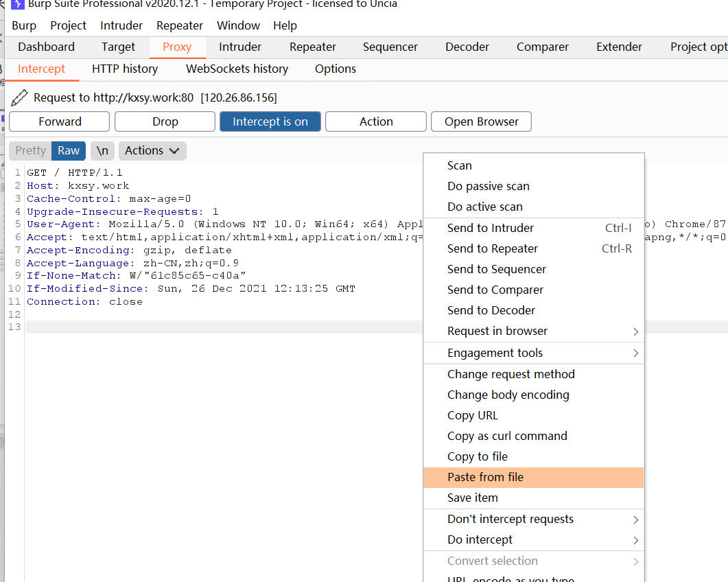Select Send to Comparer
Screen dimensions: 728x582
[533, 290]
